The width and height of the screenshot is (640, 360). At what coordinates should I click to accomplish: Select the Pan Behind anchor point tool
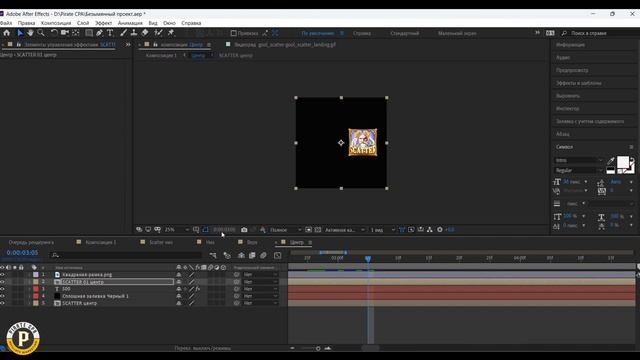pos(76,33)
